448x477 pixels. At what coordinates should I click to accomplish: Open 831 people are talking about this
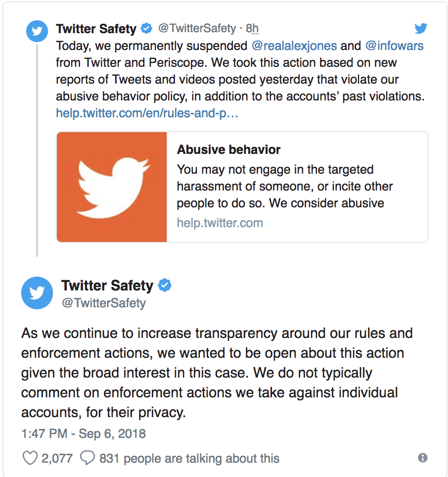tap(189, 458)
